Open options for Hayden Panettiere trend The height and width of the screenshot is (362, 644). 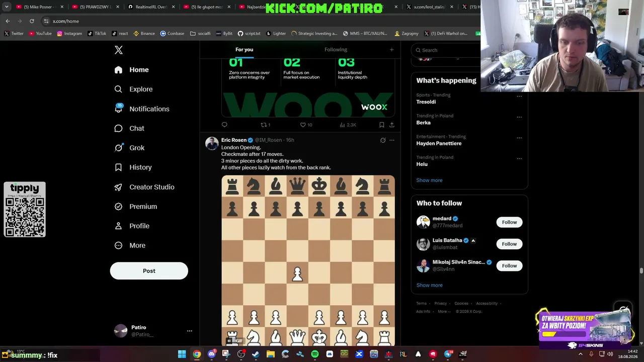pos(519,138)
